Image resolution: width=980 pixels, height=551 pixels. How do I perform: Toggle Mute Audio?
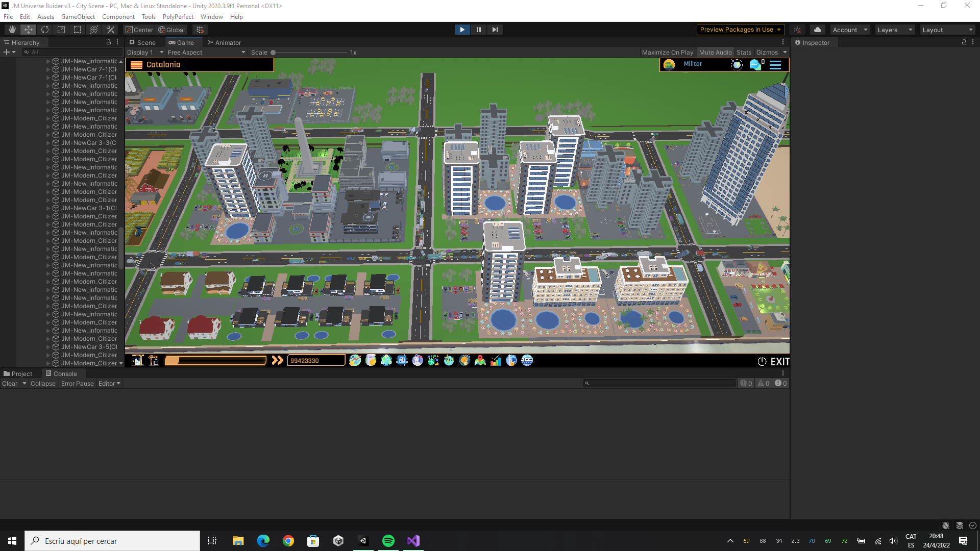pyautogui.click(x=715, y=53)
